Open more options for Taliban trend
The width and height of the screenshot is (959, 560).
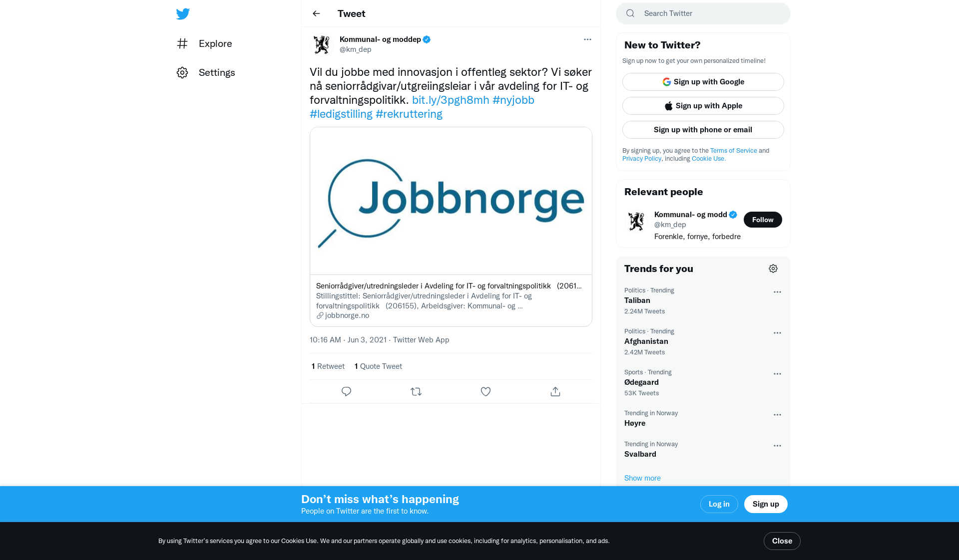click(777, 292)
